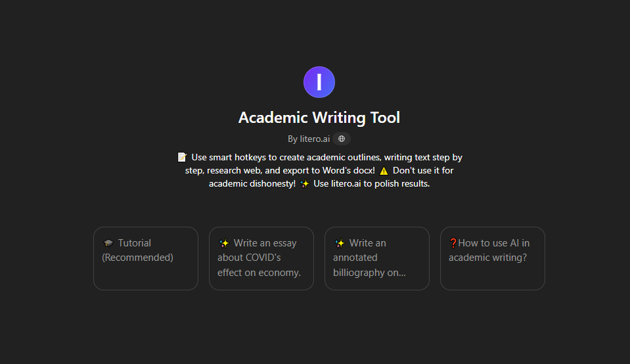This screenshot has width=630, height=364.
Task: Click the purple Academic Writing Tool avatar logo
Action: (x=319, y=82)
